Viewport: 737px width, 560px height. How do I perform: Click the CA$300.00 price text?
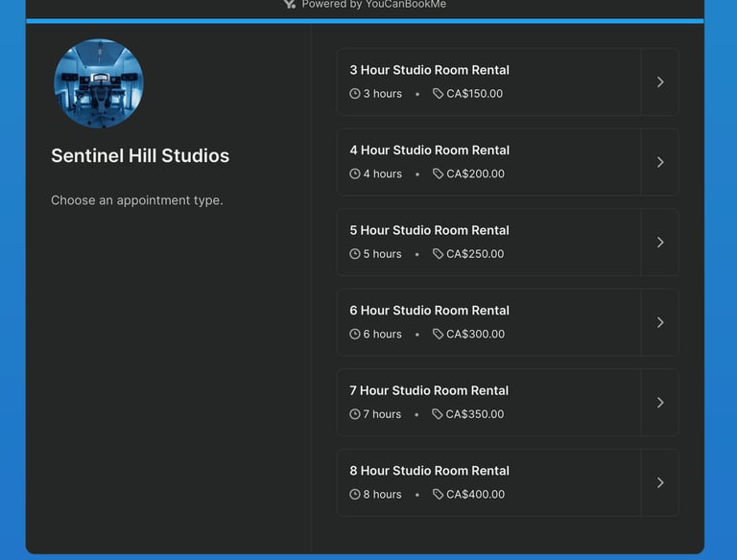coord(476,334)
